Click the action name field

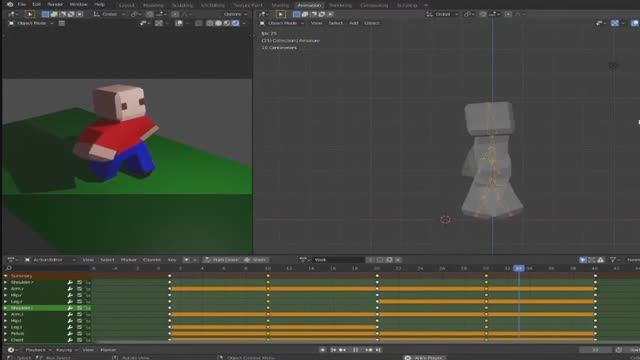338,260
